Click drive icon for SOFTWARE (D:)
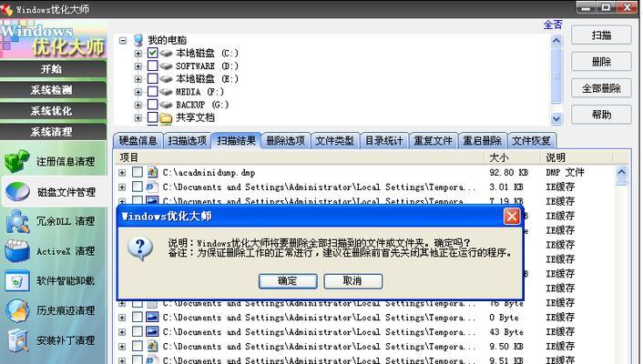This screenshot has height=364, width=643. click(166, 66)
